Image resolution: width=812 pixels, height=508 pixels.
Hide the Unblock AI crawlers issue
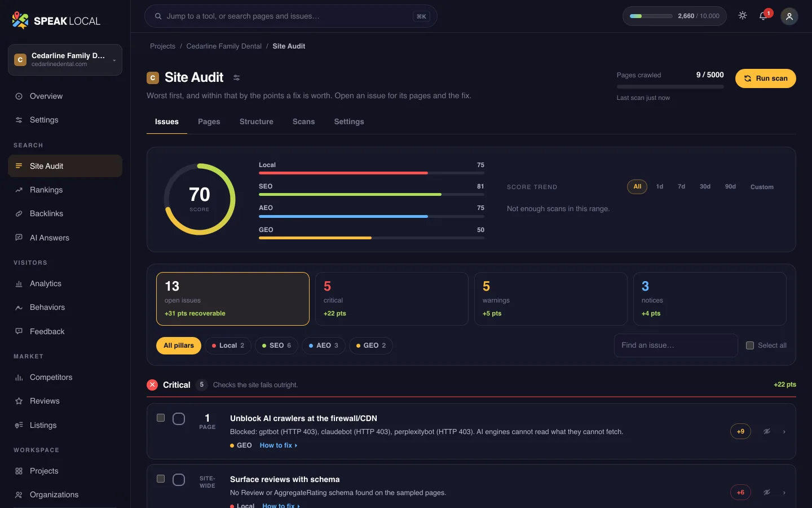(x=767, y=431)
